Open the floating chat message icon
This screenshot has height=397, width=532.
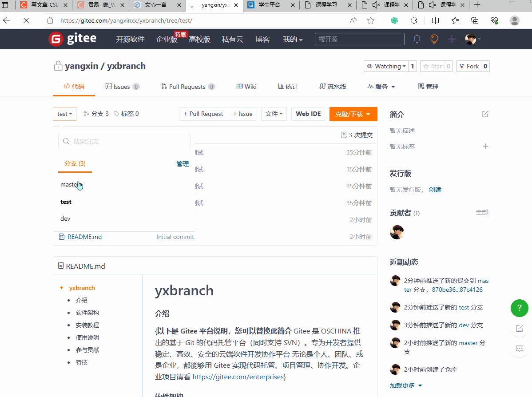tap(520, 349)
